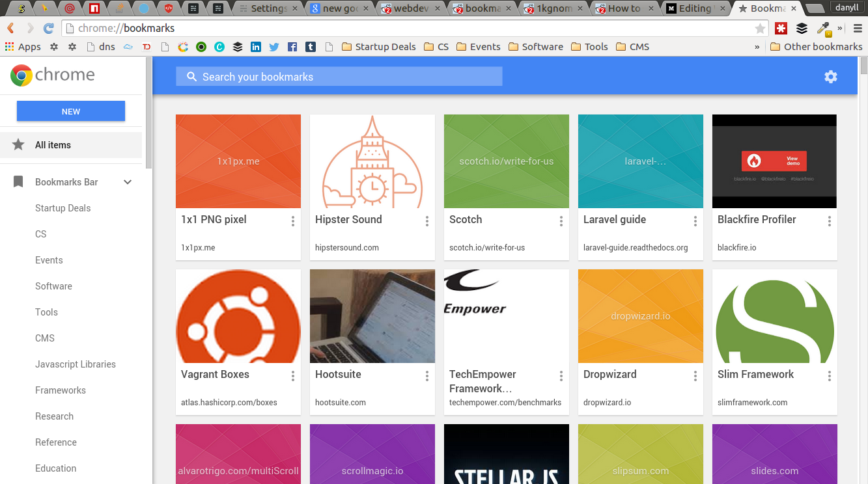This screenshot has width=868, height=484.
Task: Click the NEW bookmark button
Action: point(71,111)
